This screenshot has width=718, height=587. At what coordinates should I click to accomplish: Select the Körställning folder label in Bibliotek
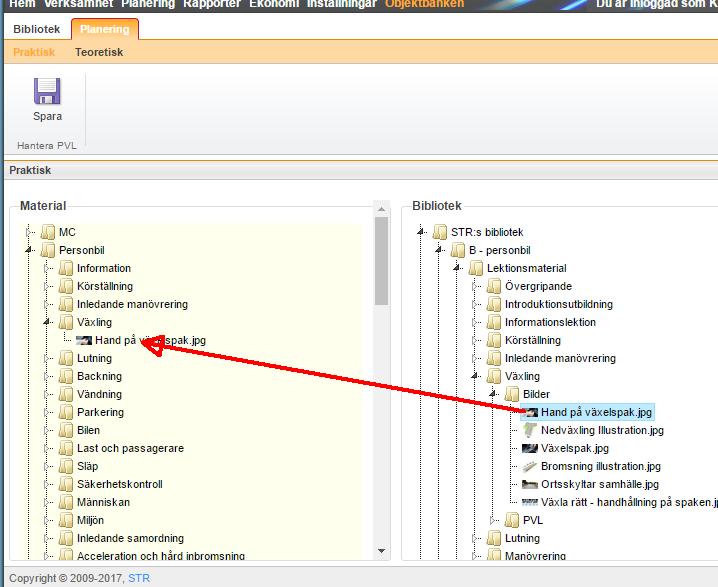(533, 340)
